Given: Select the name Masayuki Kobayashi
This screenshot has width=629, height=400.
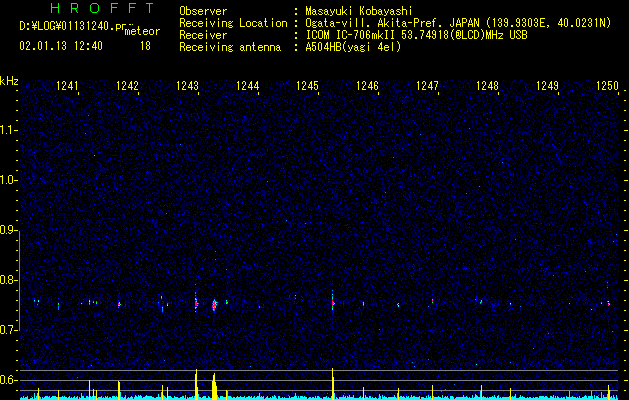Looking at the screenshot, I should click(359, 11).
